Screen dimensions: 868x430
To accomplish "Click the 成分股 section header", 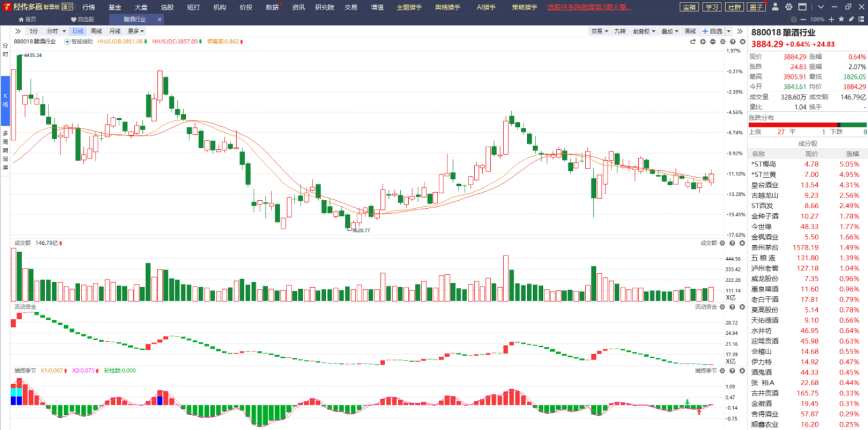I will [807, 143].
